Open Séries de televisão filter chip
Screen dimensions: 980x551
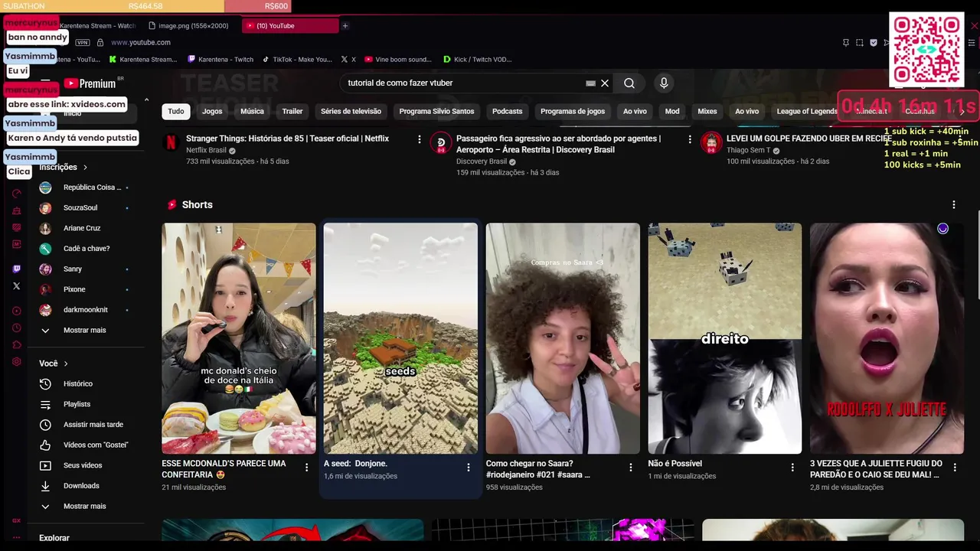351,112
